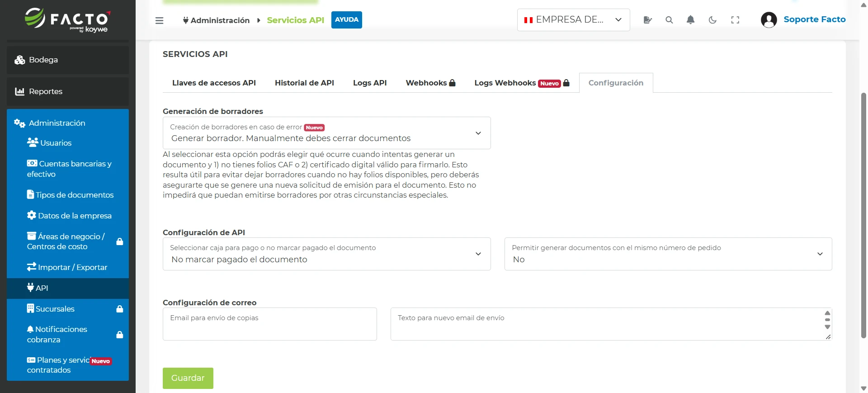The width and height of the screenshot is (868, 393).
Task: Click the green Guardar button
Action: tap(188, 378)
